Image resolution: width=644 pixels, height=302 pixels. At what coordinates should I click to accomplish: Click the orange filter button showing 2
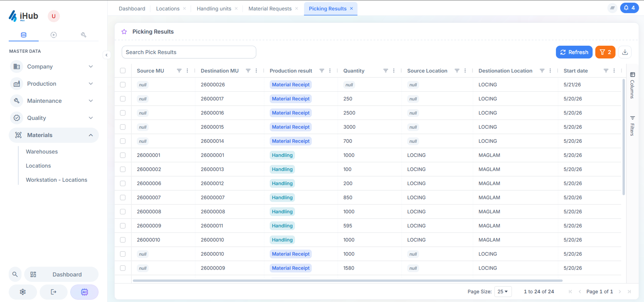coord(605,52)
